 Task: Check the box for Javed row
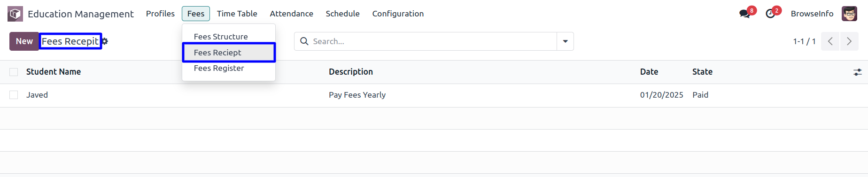tap(14, 95)
